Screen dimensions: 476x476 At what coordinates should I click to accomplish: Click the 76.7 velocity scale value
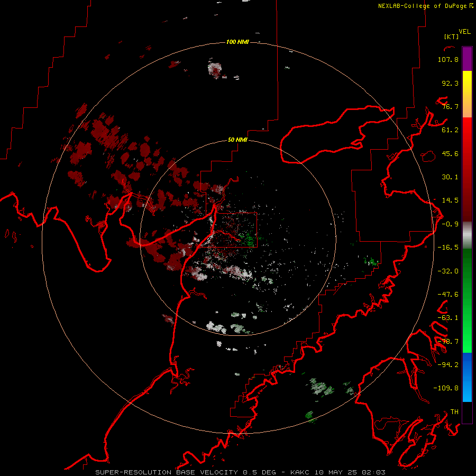pos(450,106)
